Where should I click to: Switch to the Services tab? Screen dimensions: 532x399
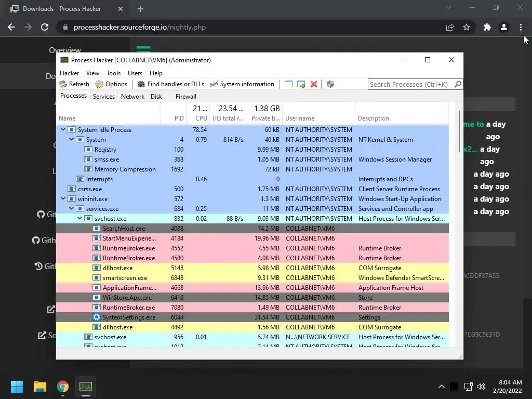click(104, 96)
